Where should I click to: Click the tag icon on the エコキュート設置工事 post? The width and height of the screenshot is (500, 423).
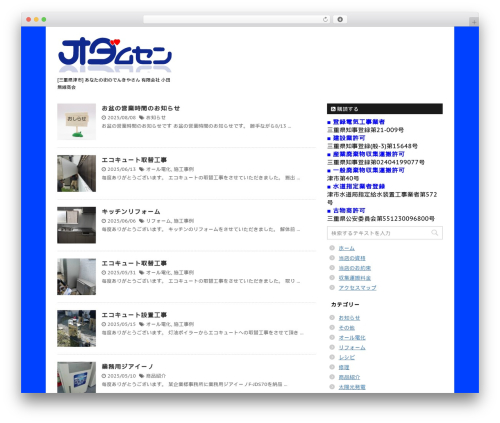[x=142, y=324]
